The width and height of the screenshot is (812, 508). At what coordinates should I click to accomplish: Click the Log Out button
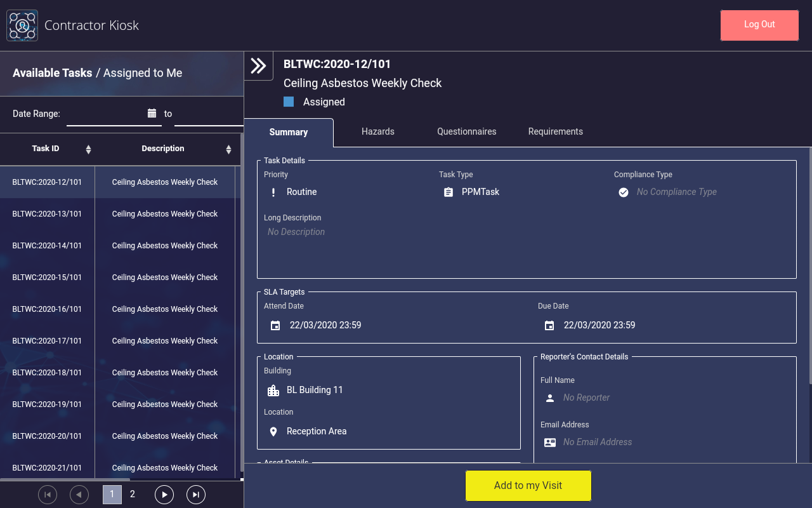pos(759,25)
